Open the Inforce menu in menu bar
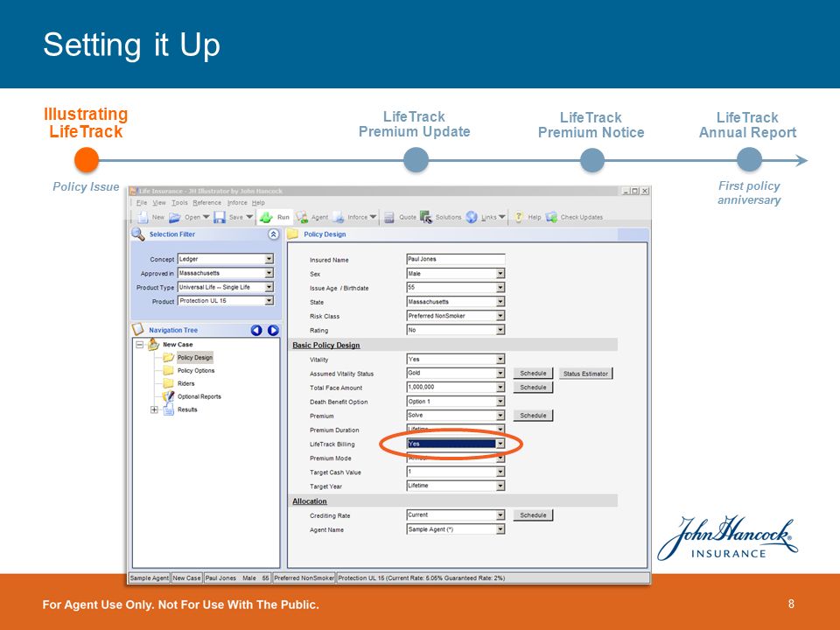Image resolution: width=840 pixels, height=630 pixels. 237,203
